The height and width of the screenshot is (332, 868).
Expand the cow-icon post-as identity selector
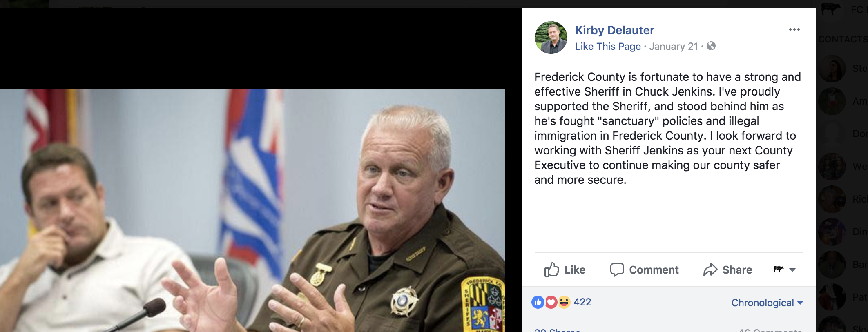(x=792, y=270)
